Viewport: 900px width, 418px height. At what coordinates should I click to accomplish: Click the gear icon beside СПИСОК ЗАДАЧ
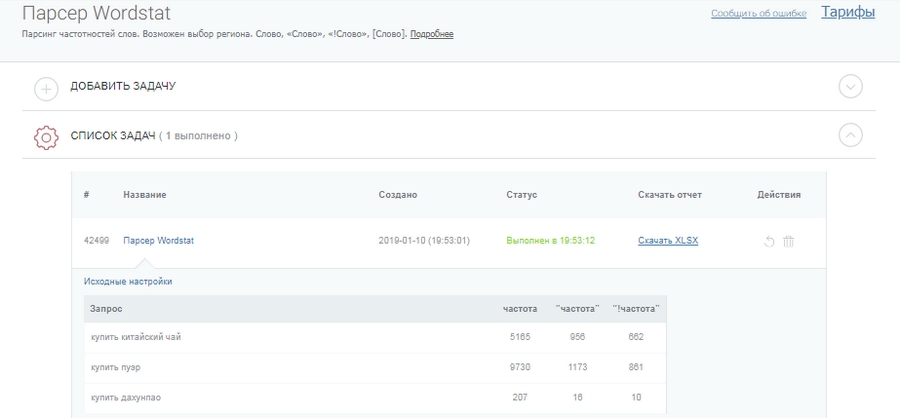coord(46,138)
